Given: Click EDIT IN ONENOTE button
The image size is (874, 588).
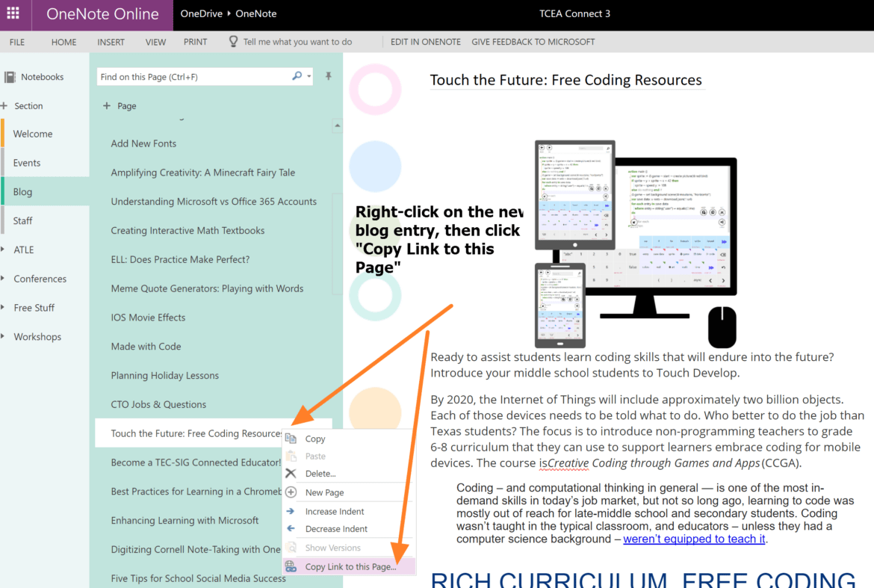Looking at the screenshot, I should pyautogui.click(x=425, y=42).
